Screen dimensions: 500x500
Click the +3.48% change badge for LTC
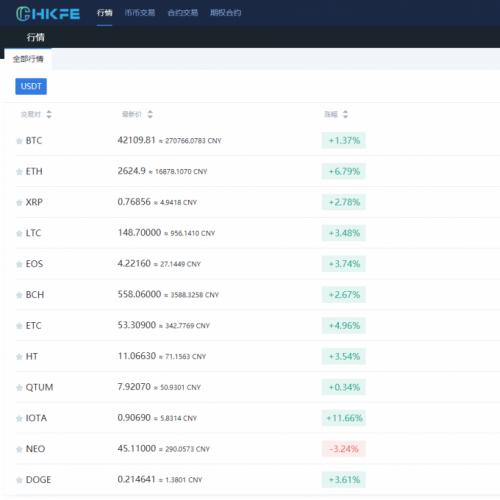(x=344, y=233)
